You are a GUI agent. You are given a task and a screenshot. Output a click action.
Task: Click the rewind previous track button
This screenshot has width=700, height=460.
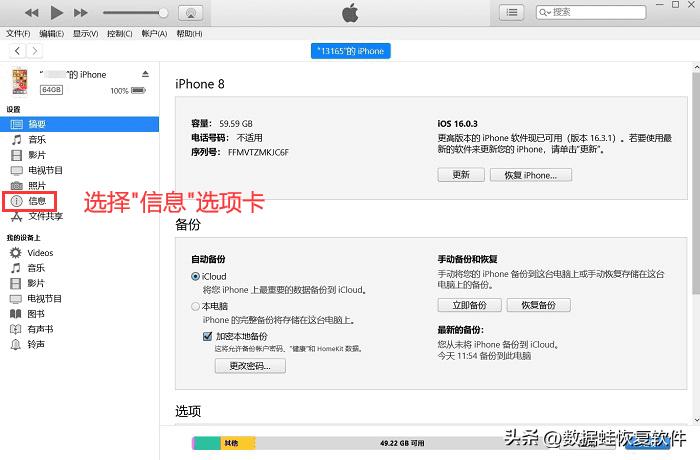[31, 13]
